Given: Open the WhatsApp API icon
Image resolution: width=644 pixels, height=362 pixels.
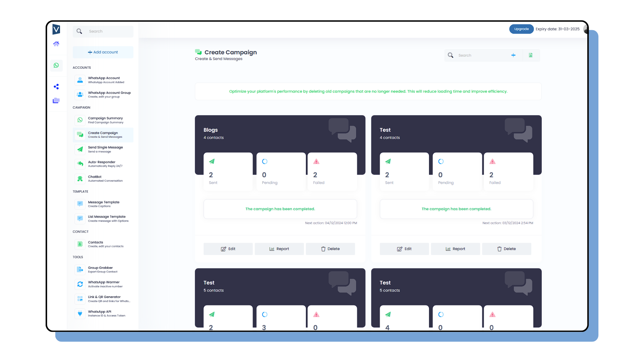Looking at the screenshot, I should click(79, 313).
